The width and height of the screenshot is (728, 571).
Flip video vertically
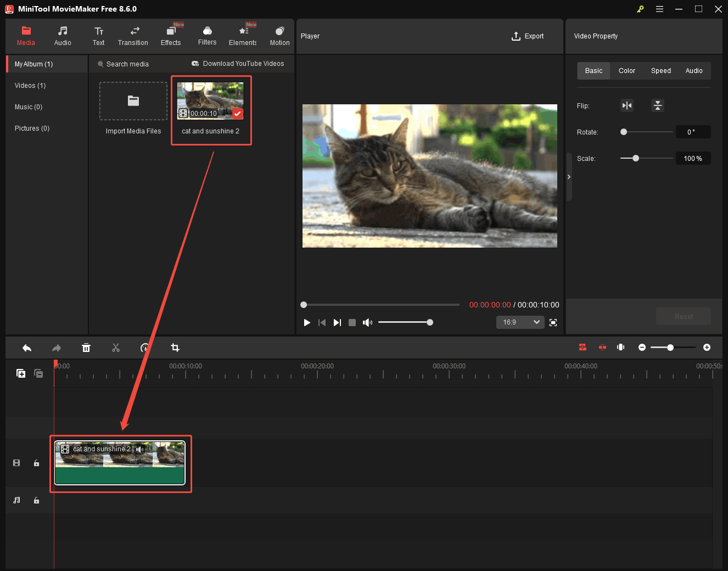658,105
